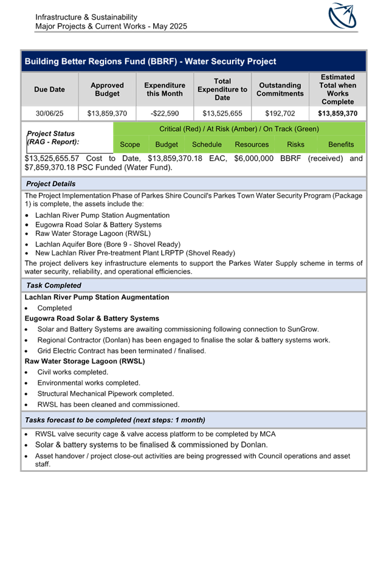Viewport: 392px width, 568px height.
Task: Select the 'Regional Contractor (Donlan)' bullet
Action: click(x=184, y=340)
